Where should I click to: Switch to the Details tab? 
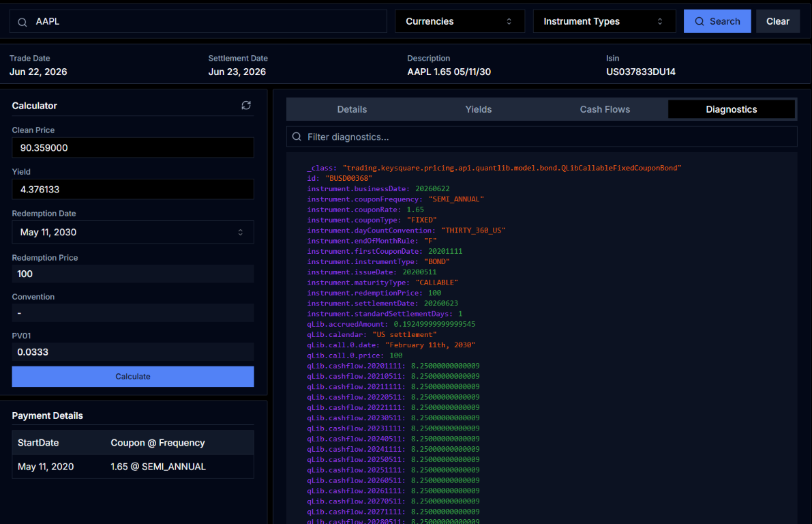pyautogui.click(x=352, y=109)
